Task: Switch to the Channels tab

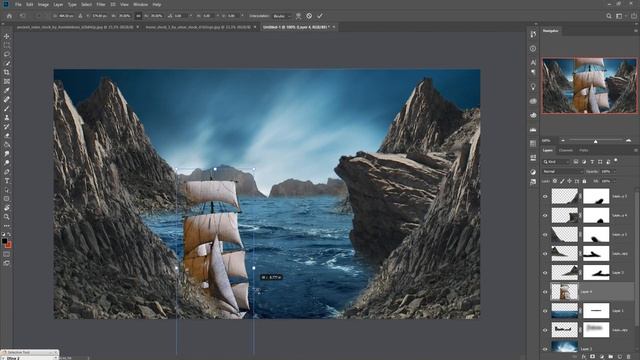Action: (566, 150)
